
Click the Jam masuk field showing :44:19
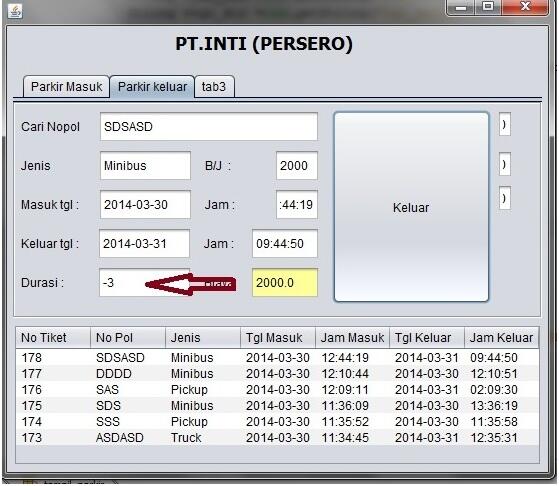pyautogui.click(x=297, y=204)
